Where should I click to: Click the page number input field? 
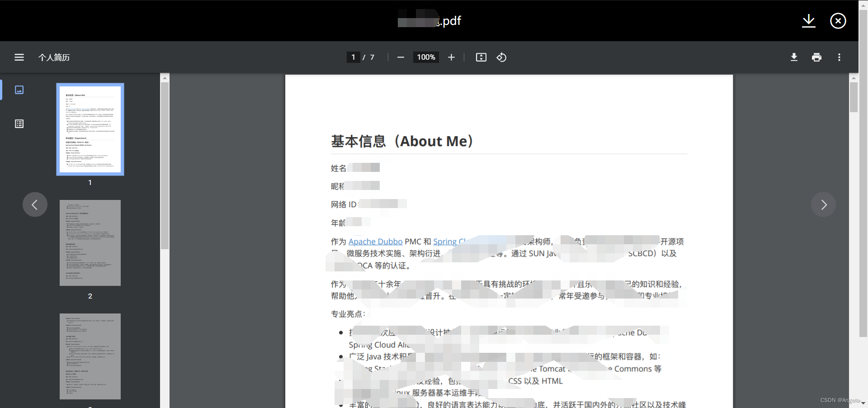coord(353,57)
